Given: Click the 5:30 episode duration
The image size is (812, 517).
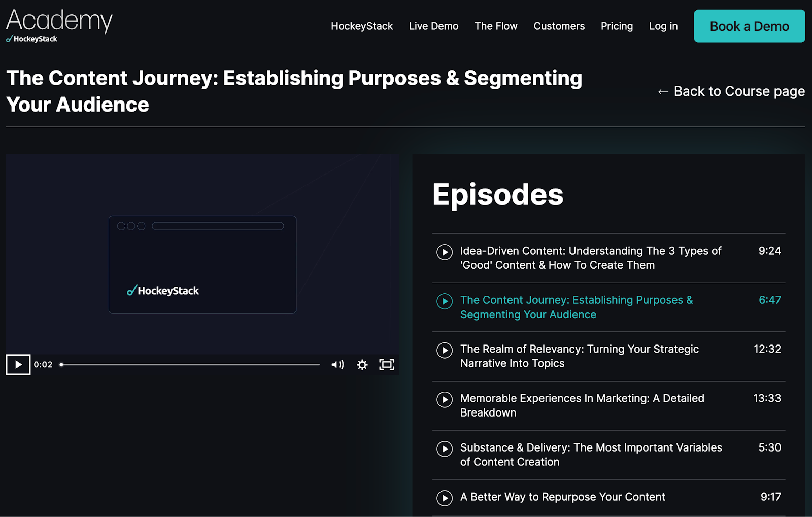Looking at the screenshot, I should [770, 447].
